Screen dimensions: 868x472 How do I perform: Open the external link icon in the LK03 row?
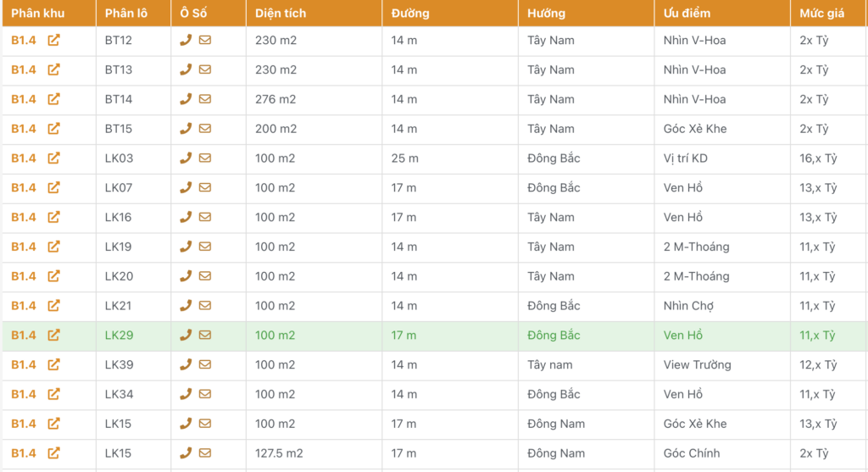[53, 158]
